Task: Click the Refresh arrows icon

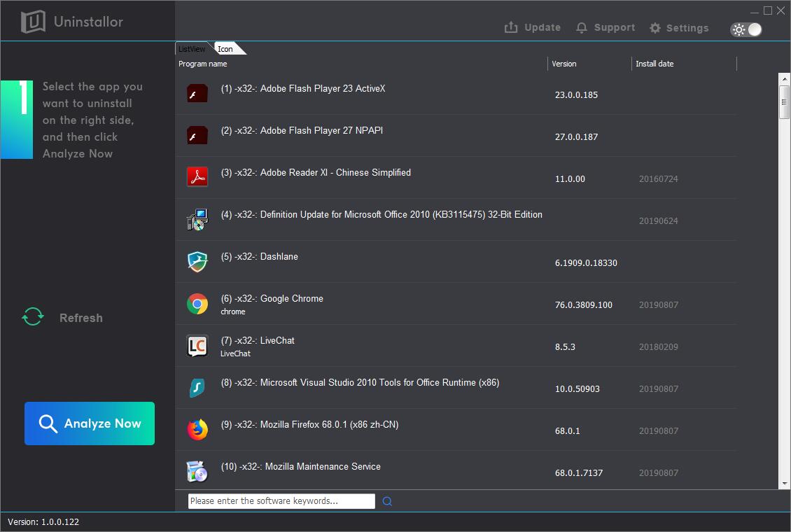Action: (x=33, y=317)
